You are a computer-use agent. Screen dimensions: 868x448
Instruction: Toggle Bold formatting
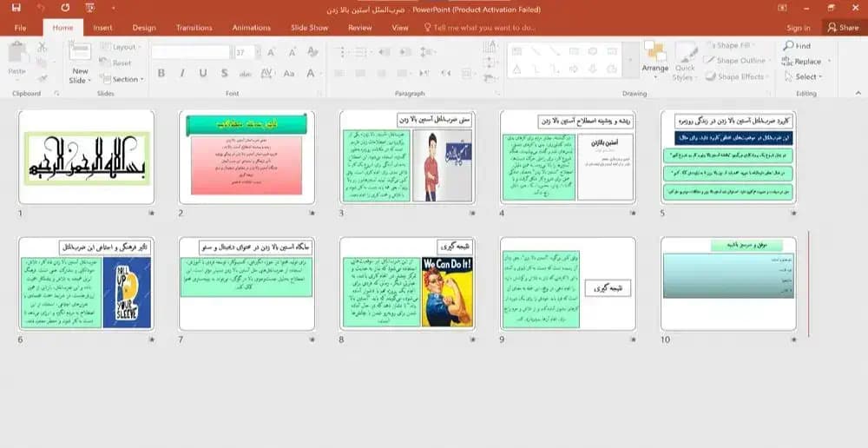click(161, 73)
